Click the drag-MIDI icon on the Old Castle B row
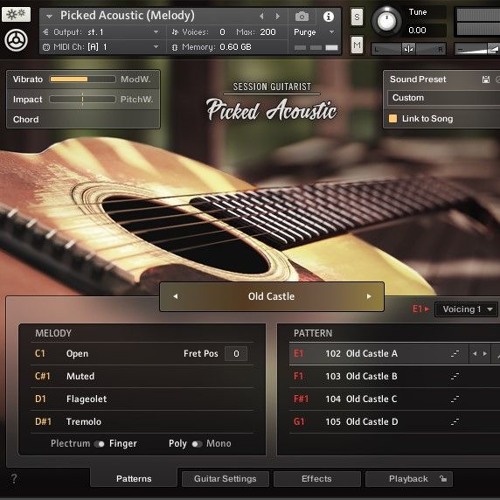The image size is (500, 500). coord(455,376)
